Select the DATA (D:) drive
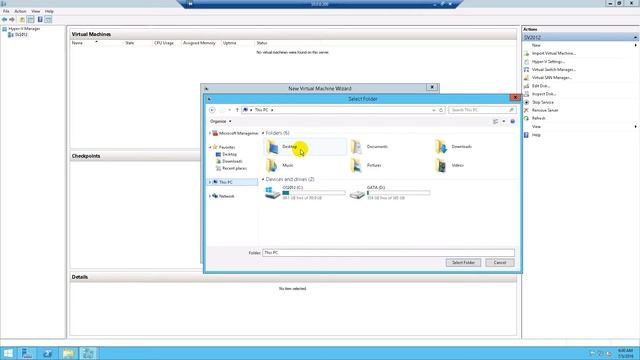Image resolution: width=640 pixels, height=360 pixels. click(x=390, y=193)
